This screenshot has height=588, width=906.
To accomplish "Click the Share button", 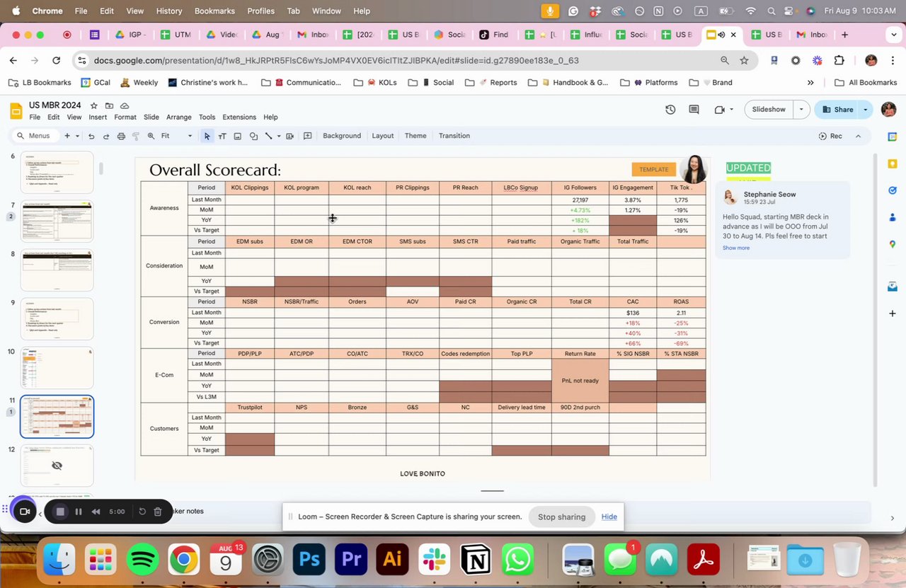I will click(837, 110).
